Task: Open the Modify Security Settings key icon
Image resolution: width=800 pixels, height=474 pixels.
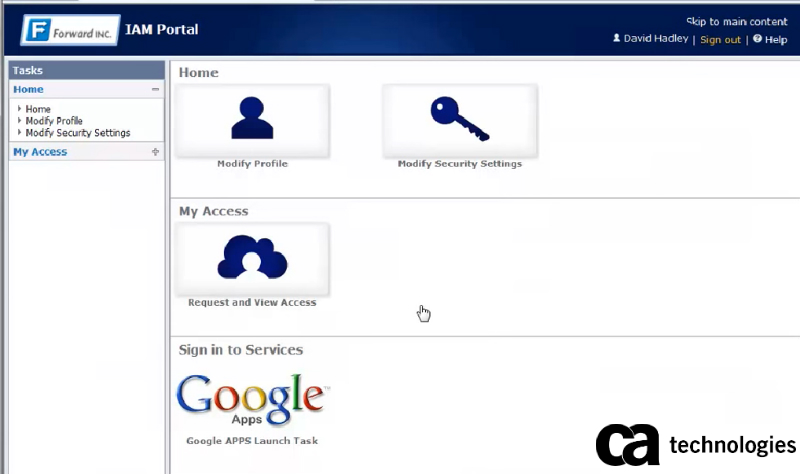Action: (459, 118)
